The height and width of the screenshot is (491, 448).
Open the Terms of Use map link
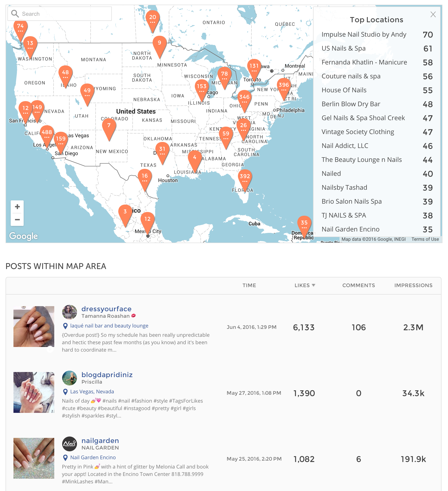pyautogui.click(x=425, y=239)
